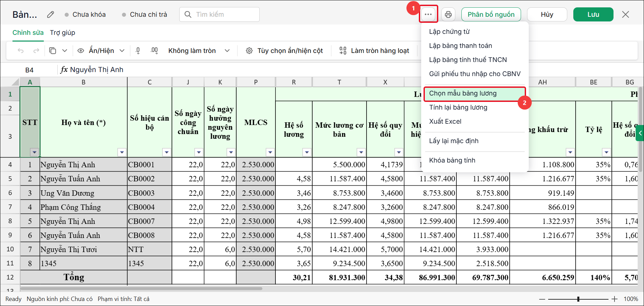
Task: Open filter on Số ngày công chuẩn column
Action: click(x=199, y=152)
